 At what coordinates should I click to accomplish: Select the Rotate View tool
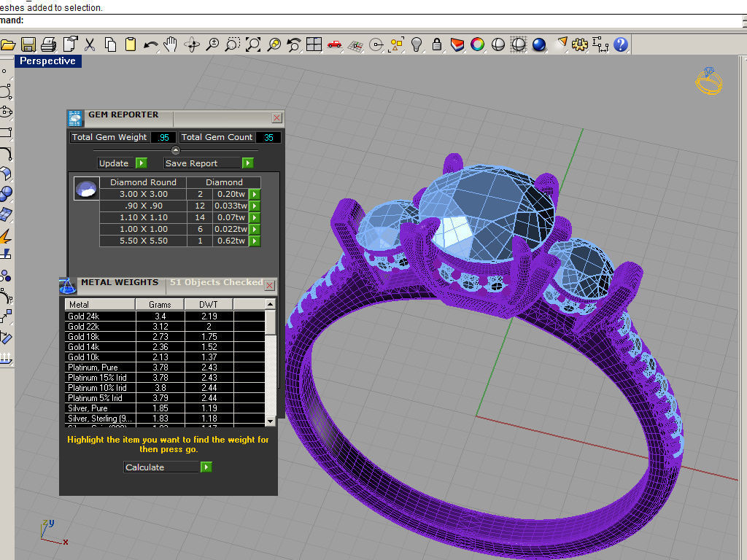tap(192, 44)
